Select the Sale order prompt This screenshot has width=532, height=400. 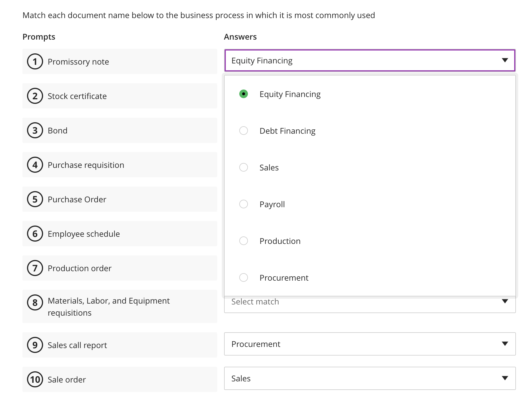click(66, 379)
